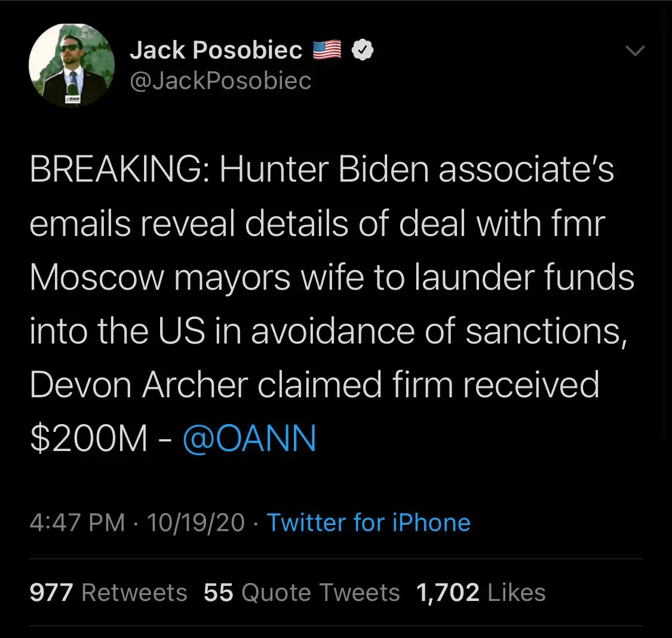
Task: Click the American flag emoji beside the name
Action: 327,50
